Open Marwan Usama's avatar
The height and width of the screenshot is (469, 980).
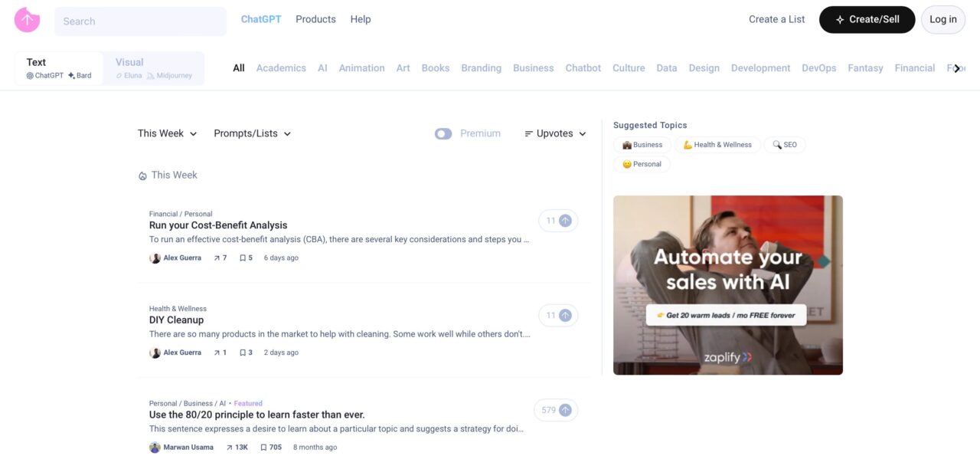[155, 448]
